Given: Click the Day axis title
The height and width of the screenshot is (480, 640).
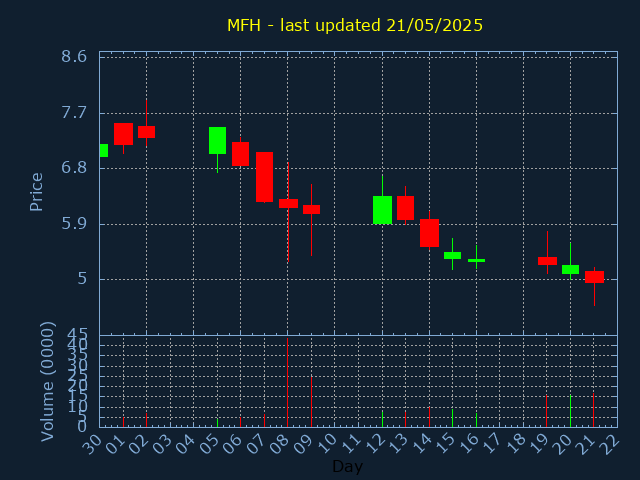Looking at the screenshot, I should tap(347, 466).
